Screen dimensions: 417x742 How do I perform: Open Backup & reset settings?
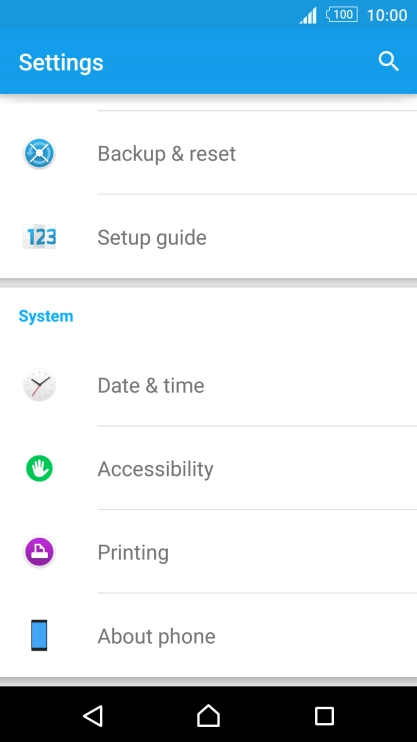[x=208, y=153]
